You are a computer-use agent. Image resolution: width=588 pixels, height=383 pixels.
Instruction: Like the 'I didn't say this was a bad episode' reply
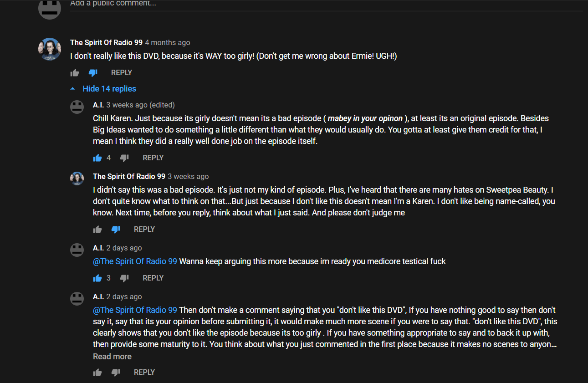pyautogui.click(x=97, y=230)
